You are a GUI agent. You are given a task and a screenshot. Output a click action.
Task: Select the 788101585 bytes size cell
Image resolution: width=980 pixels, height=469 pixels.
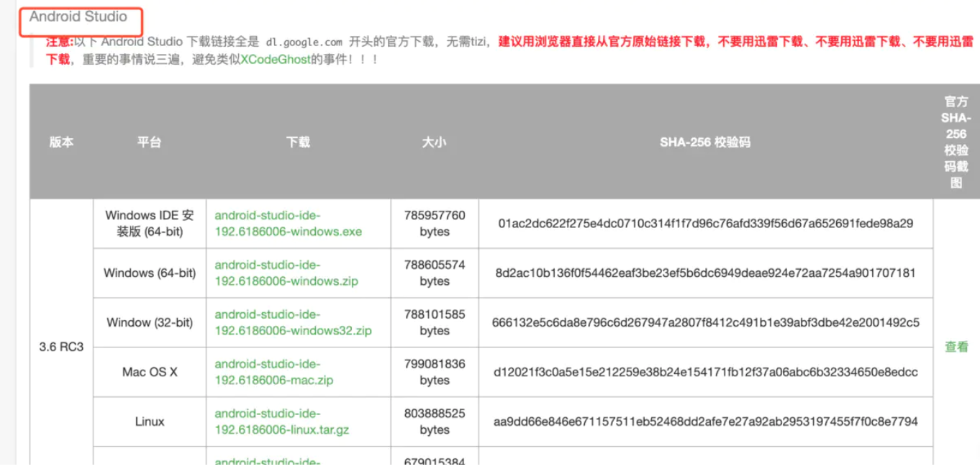435,323
